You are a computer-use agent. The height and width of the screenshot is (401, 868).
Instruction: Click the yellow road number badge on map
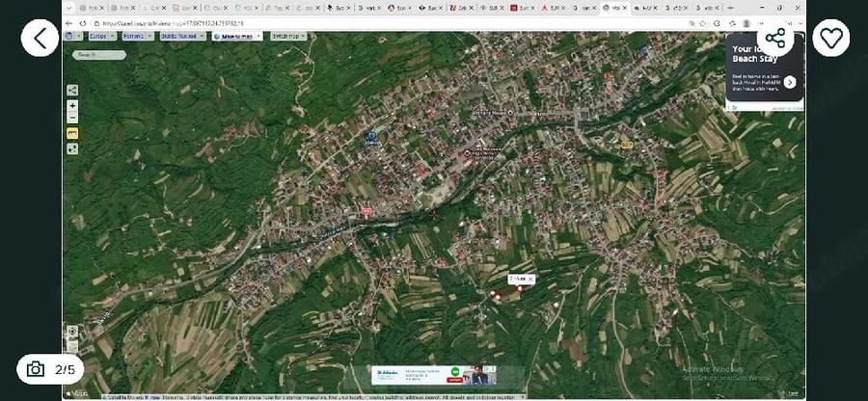click(x=626, y=145)
